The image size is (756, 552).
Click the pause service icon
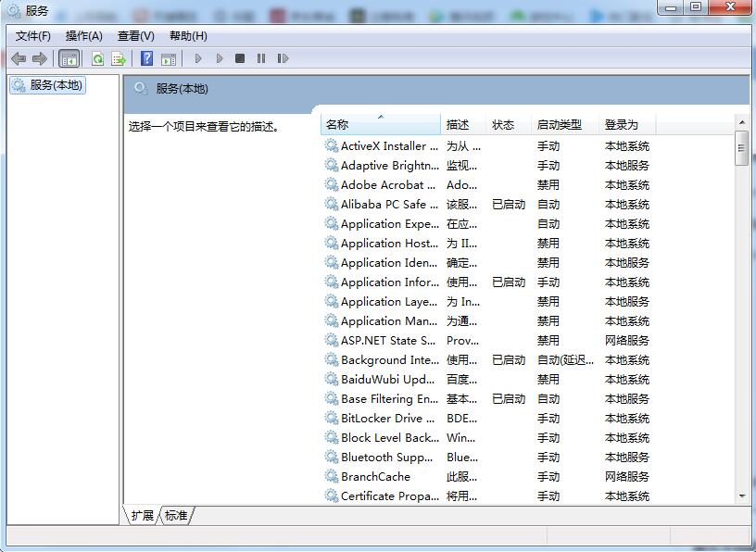(260, 57)
